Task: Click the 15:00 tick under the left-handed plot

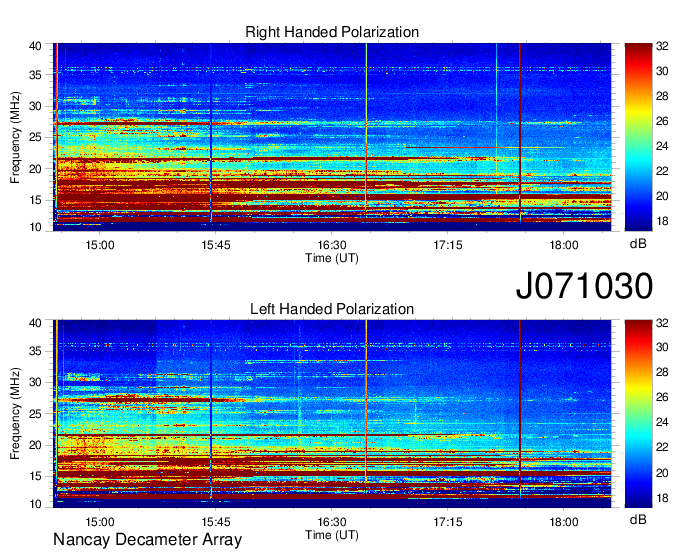Action: pyautogui.click(x=100, y=522)
